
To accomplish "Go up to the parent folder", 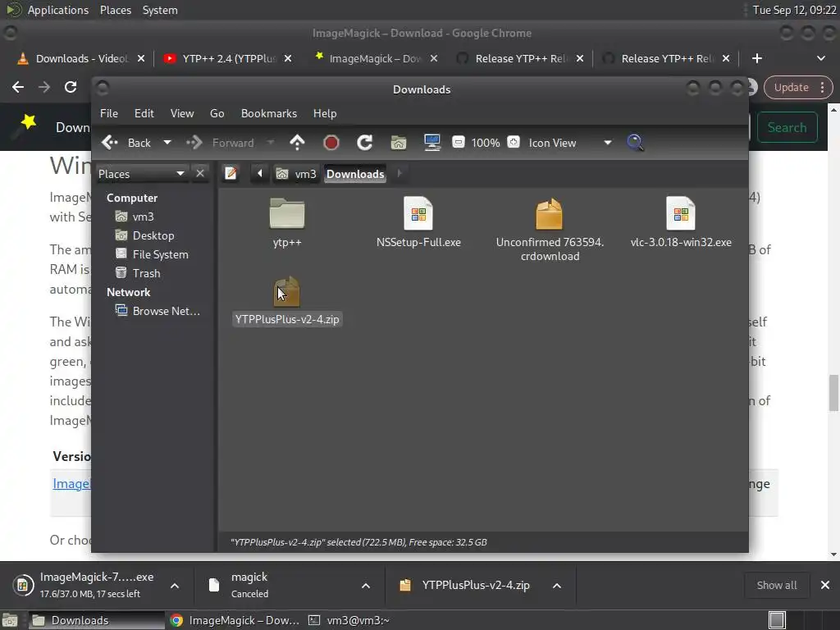I will (x=297, y=143).
